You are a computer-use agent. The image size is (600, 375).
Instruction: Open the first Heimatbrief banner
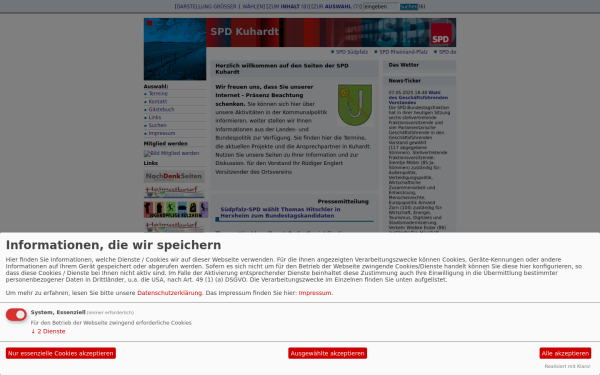coord(174,192)
